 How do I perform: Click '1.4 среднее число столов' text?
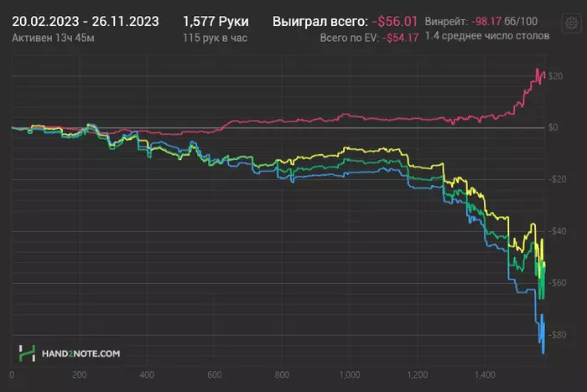(487, 36)
